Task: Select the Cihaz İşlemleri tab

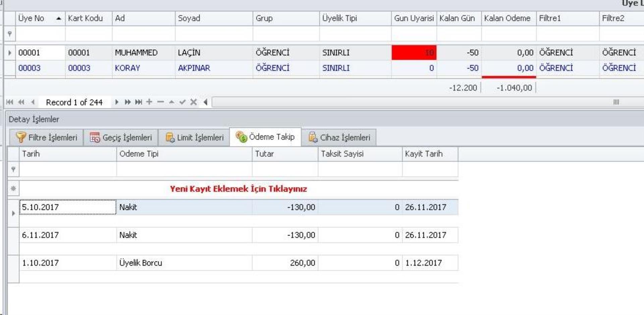Action: (x=339, y=138)
